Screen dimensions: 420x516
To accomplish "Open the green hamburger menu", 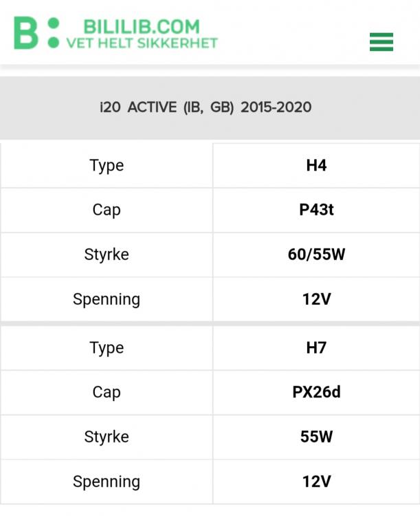I will (382, 42).
